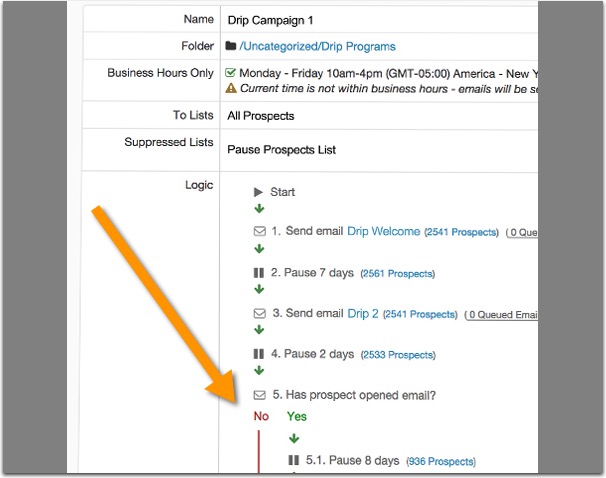The image size is (606, 478).
Task: Click pause icon beside Pause 2 days
Action: (x=259, y=354)
